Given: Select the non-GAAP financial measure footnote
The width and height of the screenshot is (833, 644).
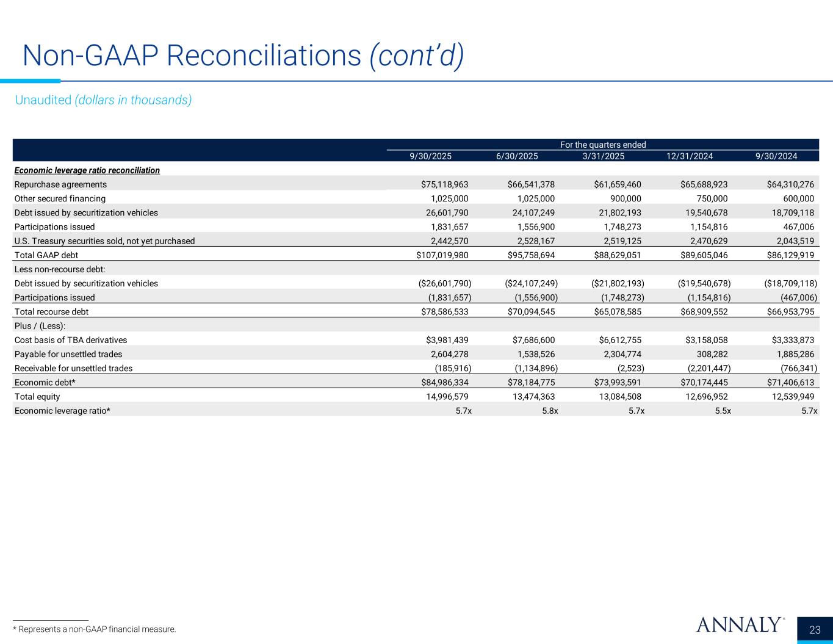Looking at the screenshot, I should click(x=94, y=629).
